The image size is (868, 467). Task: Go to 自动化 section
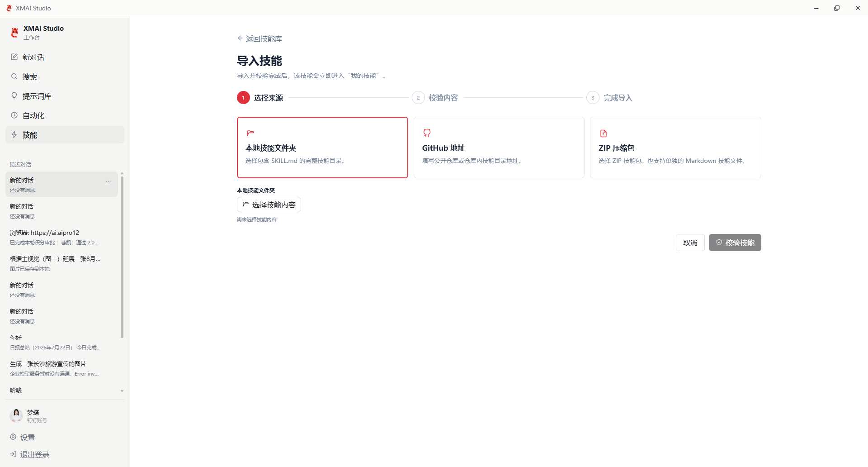coord(65,115)
